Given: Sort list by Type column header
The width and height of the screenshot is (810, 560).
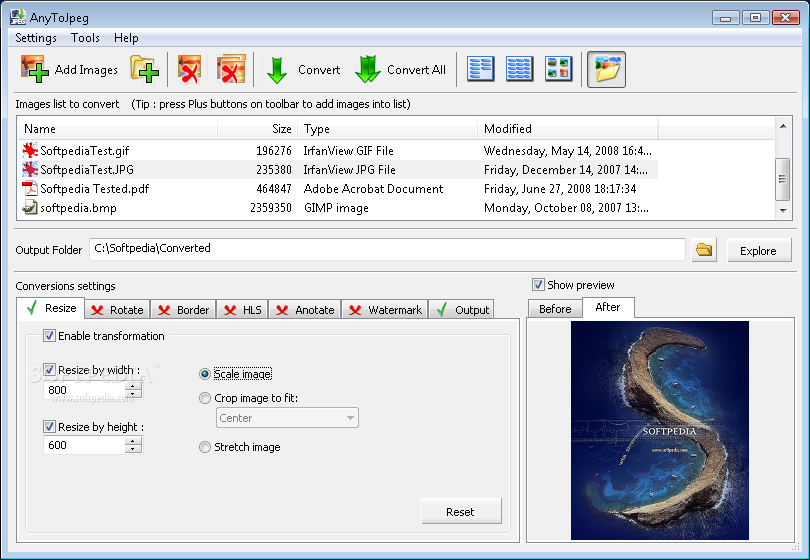Looking at the screenshot, I should click(388, 129).
